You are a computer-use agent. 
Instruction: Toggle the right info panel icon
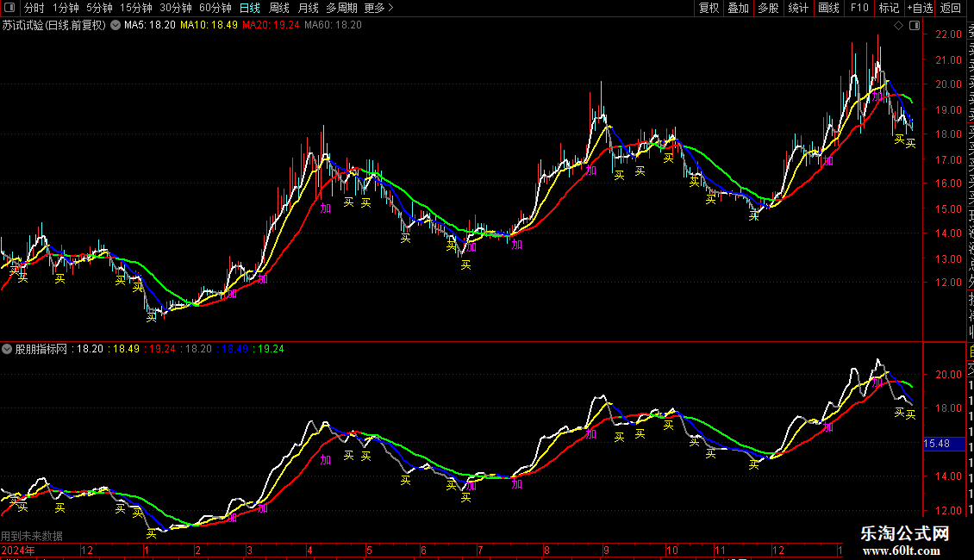coord(915,26)
